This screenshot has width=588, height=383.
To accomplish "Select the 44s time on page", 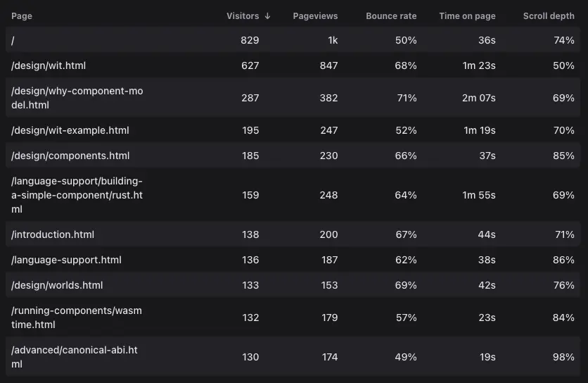I will coord(487,234).
